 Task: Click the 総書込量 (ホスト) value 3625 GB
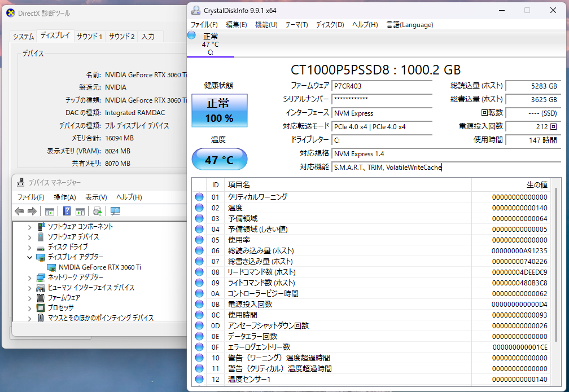coord(533,99)
